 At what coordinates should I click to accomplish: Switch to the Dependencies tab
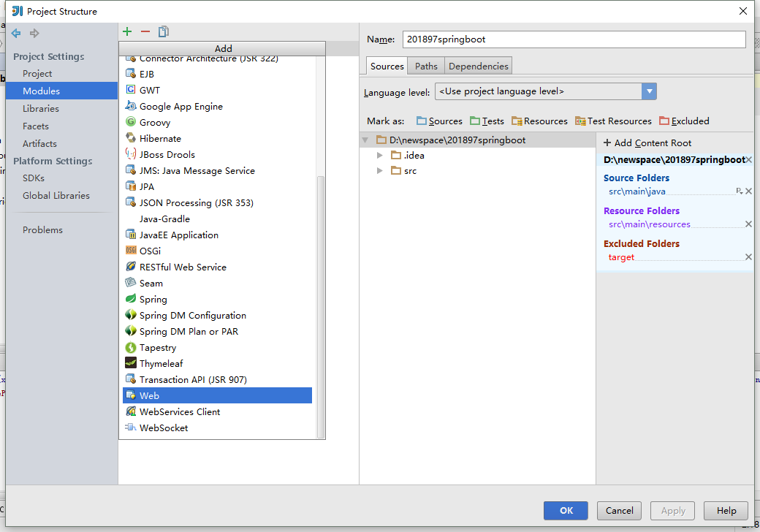(x=478, y=66)
